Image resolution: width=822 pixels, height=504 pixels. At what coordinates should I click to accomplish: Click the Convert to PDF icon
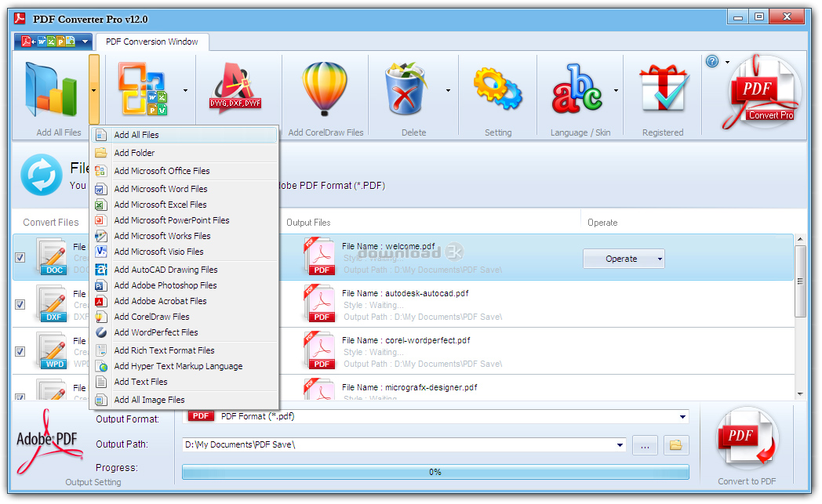tap(747, 439)
